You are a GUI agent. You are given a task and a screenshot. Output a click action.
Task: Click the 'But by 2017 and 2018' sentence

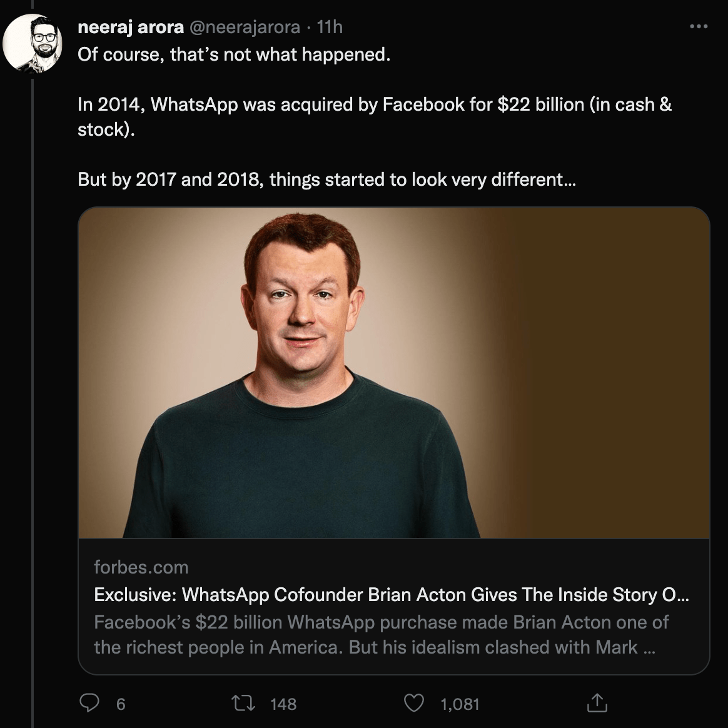click(x=327, y=179)
